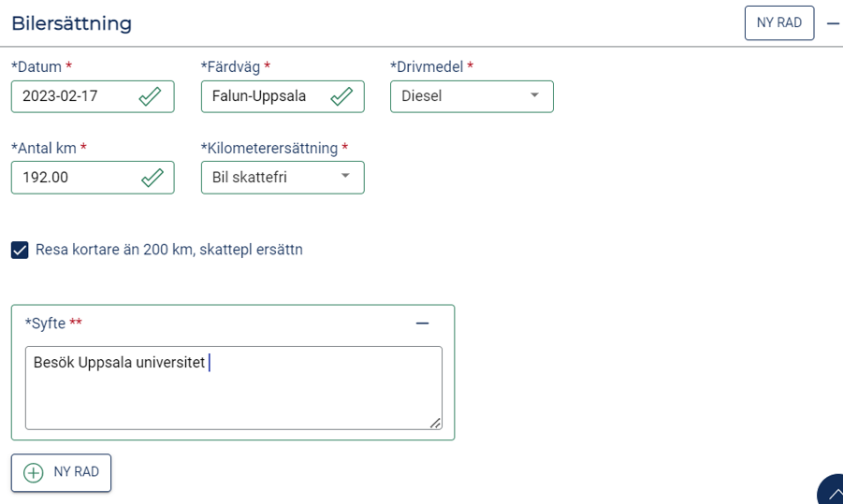The height and width of the screenshot is (504, 843).
Task: Click the NY RAD button at top right
Action: (779, 23)
